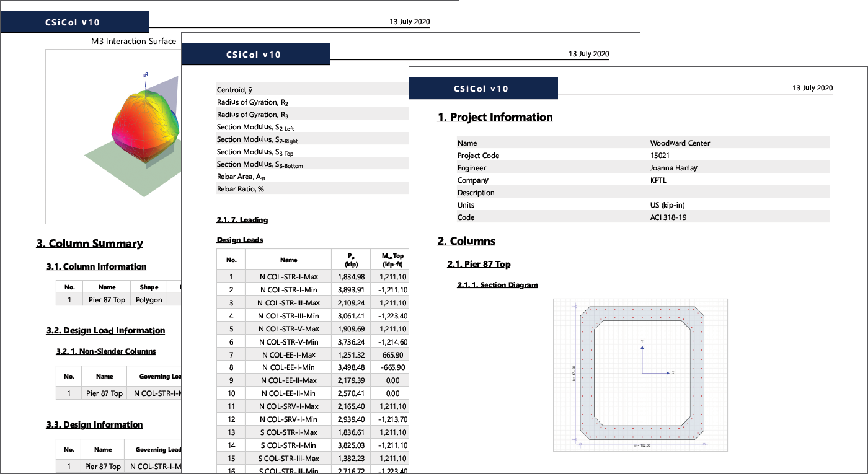Click the '13 July 2020' date on the Loading page

tap(589, 54)
